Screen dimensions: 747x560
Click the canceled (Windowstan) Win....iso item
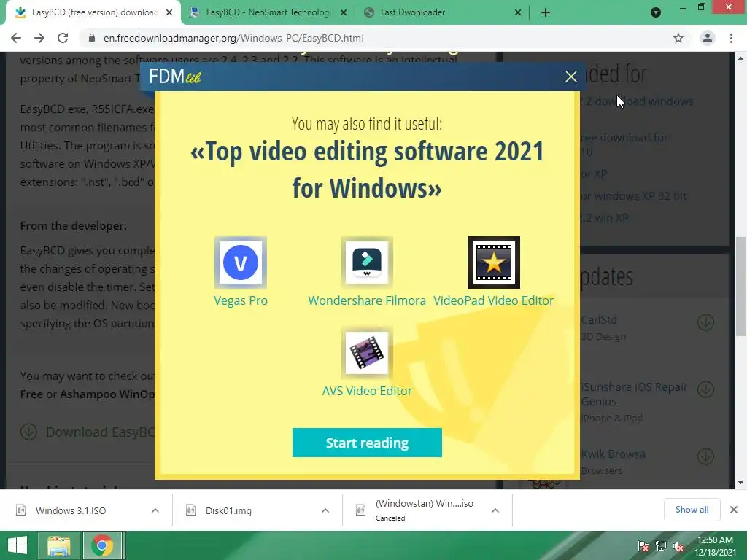(x=424, y=510)
